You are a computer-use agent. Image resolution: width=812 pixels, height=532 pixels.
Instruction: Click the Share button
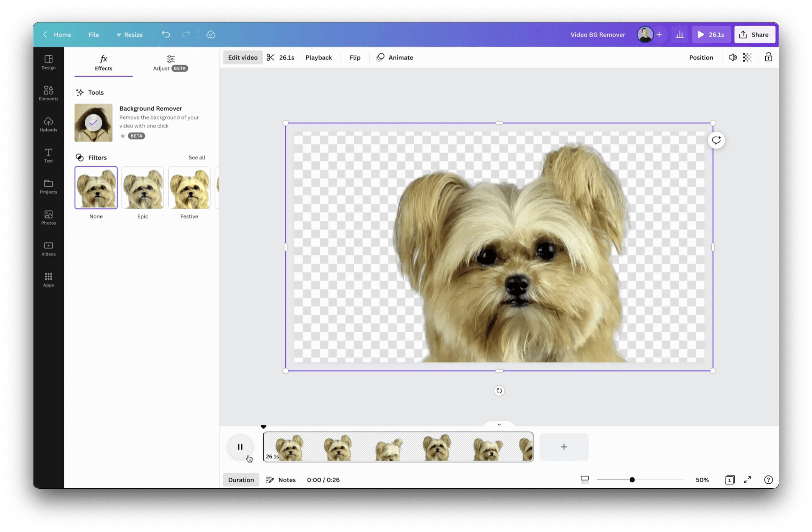coord(755,35)
